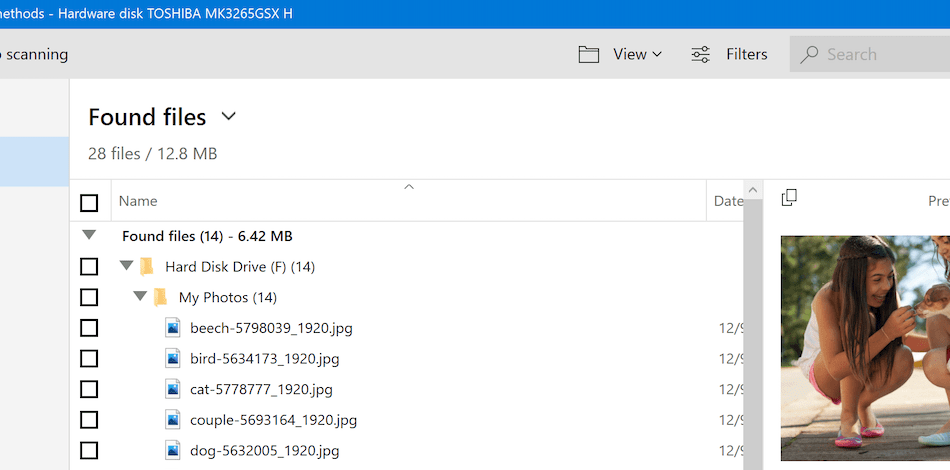The width and height of the screenshot is (950, 470).
Task: Check the My Photos folder checkbox
Action: pos(89,297)
